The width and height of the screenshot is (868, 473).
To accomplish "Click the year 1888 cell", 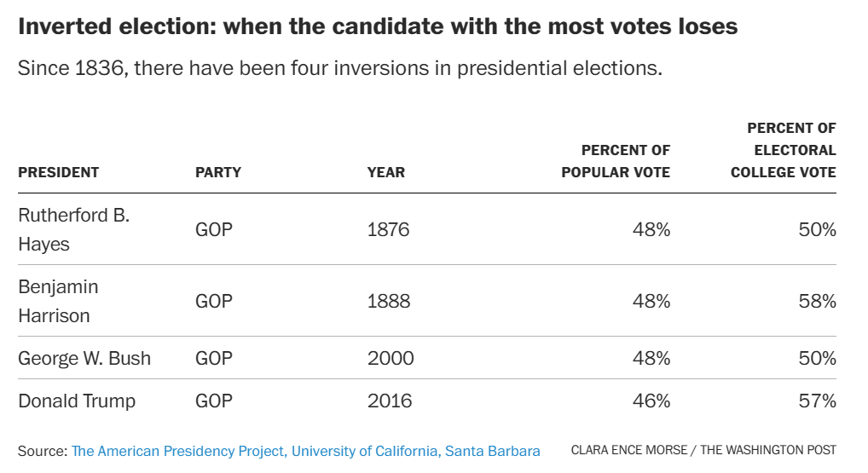I will pyautogui.click(x=388, y=301).
